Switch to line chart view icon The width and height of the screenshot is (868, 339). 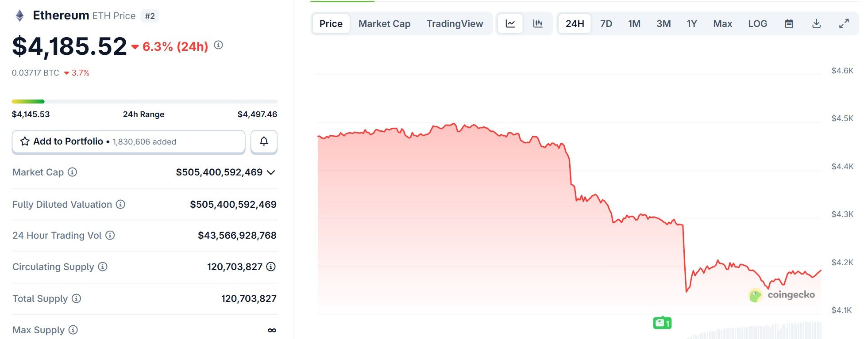point(510,24)
